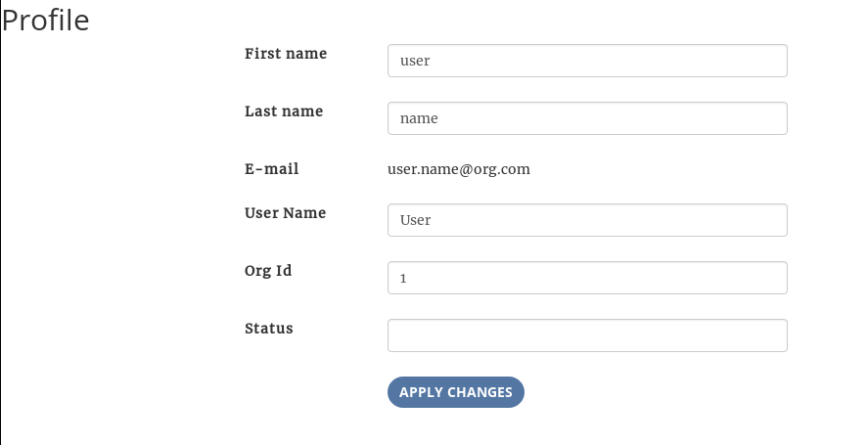This screenshot has width=868, height=445.
Task: Click the Profile page heading
Action: point(46,20)
